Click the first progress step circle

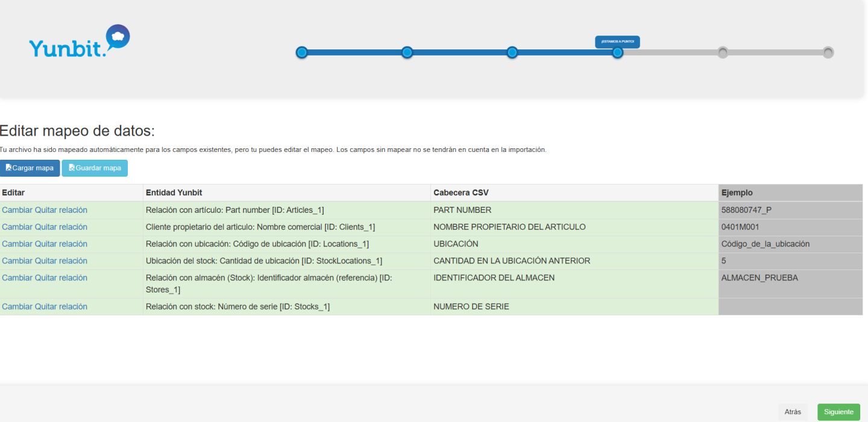click(302, 52)
